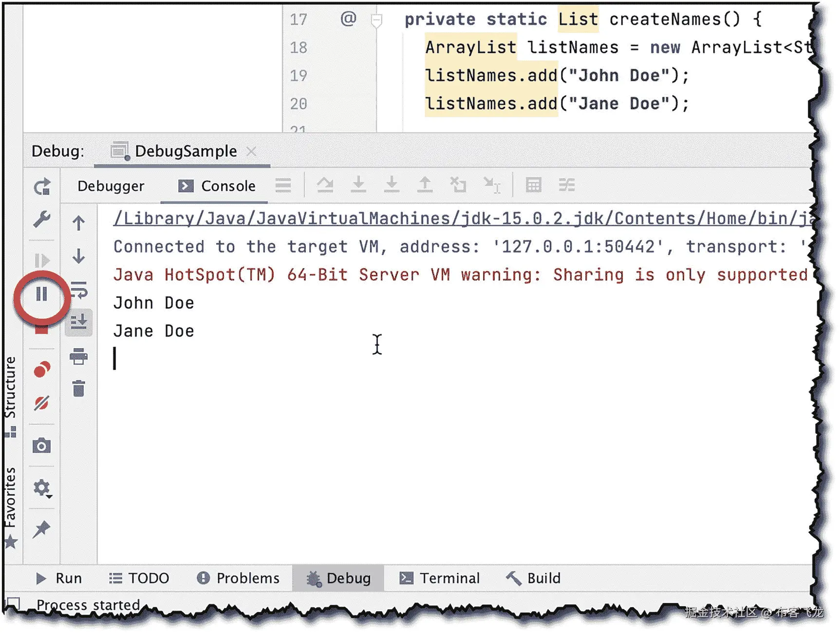
Task: Pin the debug tab
Action: (x=41, y=529)
